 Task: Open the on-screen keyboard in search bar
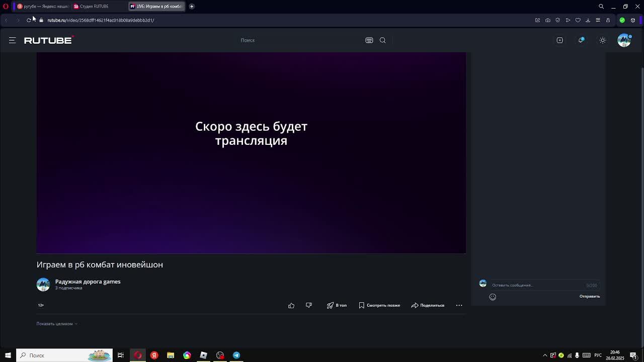(x=369, y=40)
